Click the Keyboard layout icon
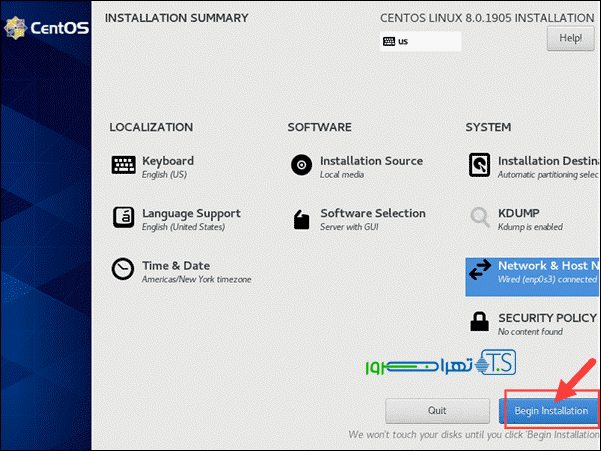This screenshot has width=601, height=451. click(123, 166)
